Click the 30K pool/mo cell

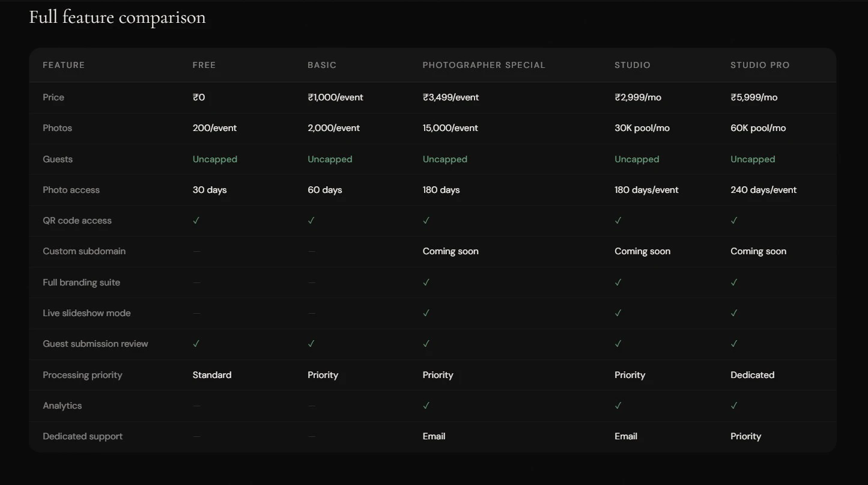642,128
